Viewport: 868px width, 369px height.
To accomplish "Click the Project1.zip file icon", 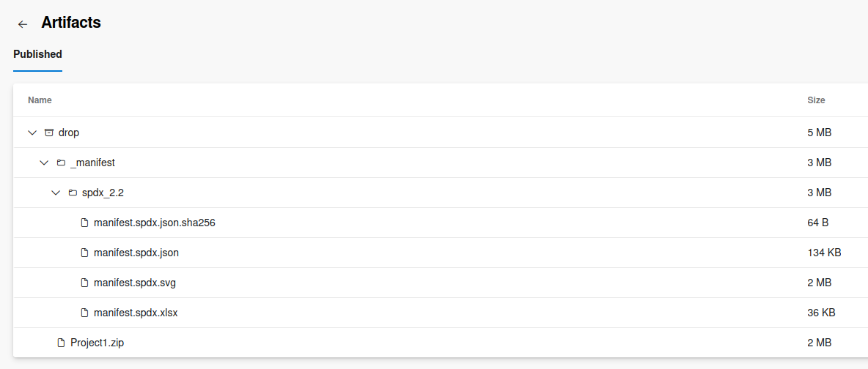I will [61, 343].
